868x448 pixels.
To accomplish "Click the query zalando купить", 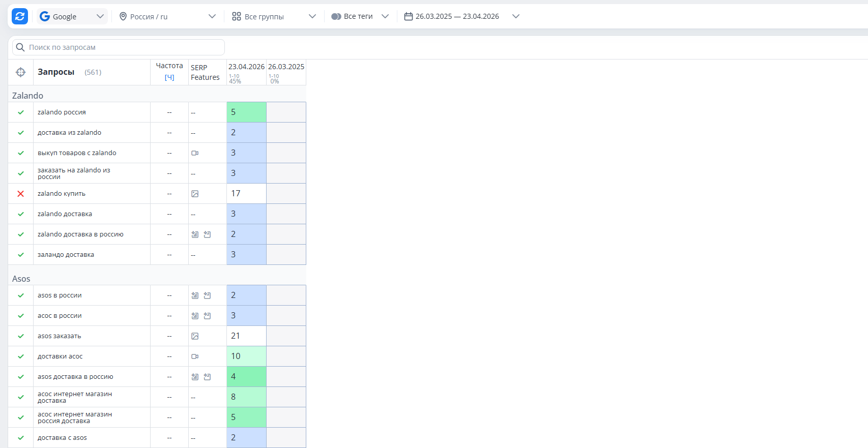I will click(62, 194).
